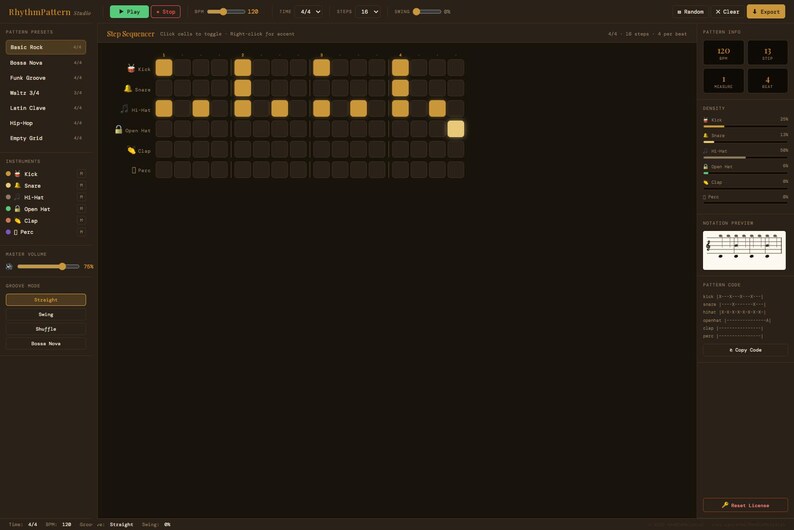Click the Master Volume slider

(x=48, y=266)
